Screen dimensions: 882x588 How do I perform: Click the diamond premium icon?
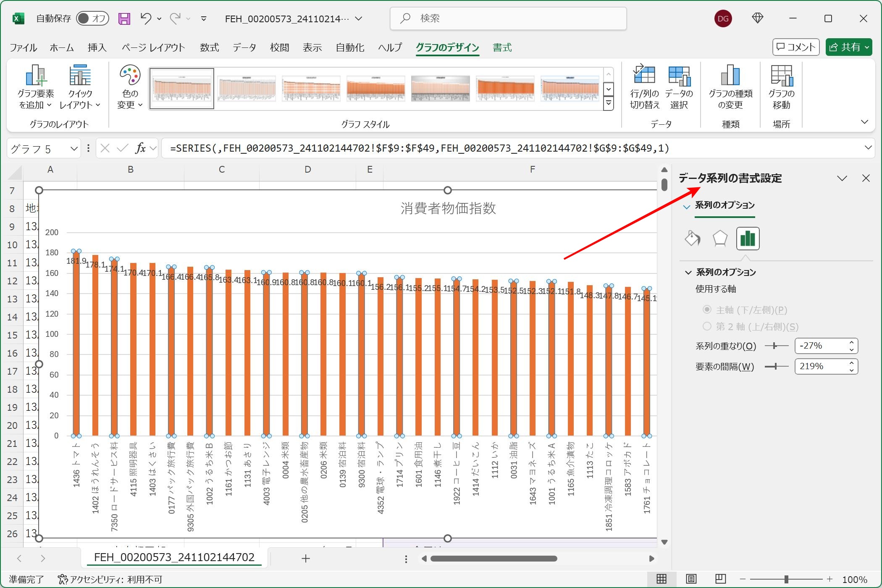click(x=757, y=18)
